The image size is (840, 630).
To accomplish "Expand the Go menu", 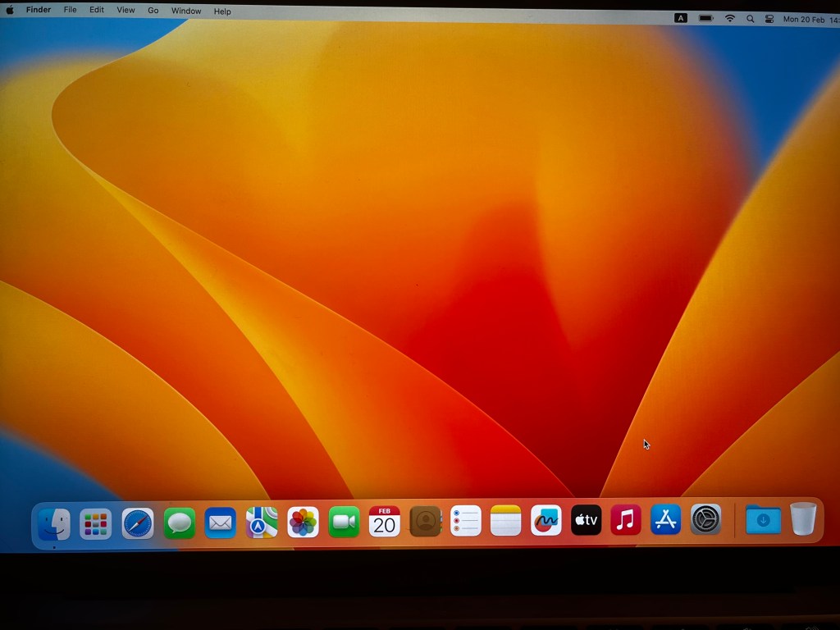I will [153, 11].
